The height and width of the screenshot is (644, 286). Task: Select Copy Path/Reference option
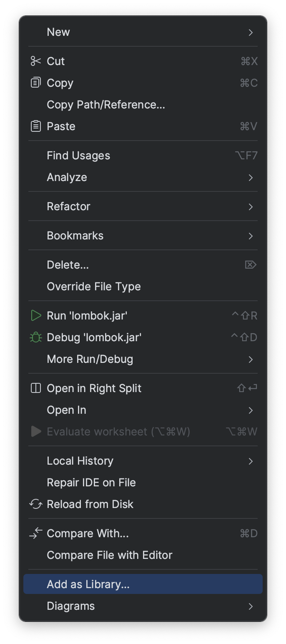click(105, 104)
